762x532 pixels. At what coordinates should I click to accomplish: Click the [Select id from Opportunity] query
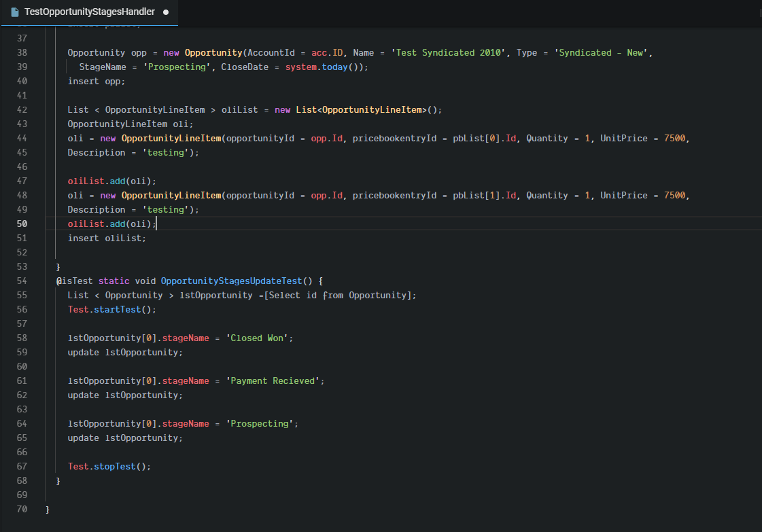click(x=337, y=296)
